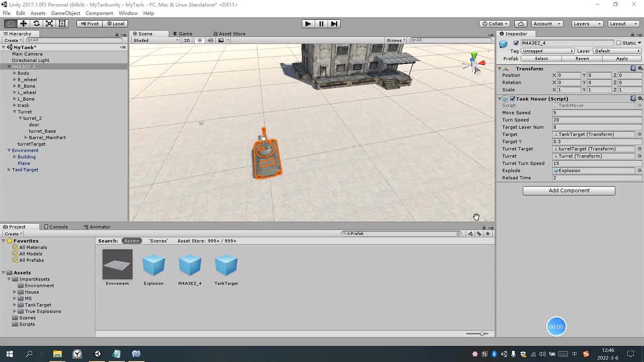This screenshot has height=362, width=644.
Task: Open the Layers dropdown
Action: tap(587, 24)
